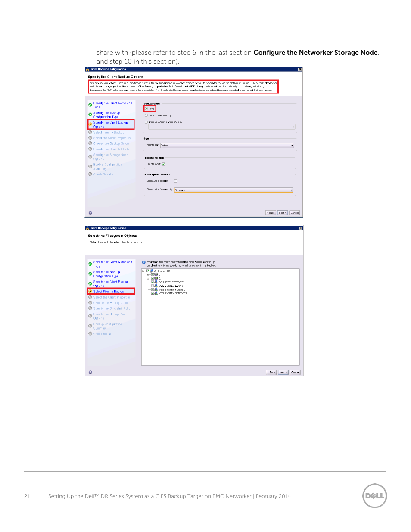Viewport: 411px width, 532px height.
Task: Open 'Check Results' step in lower dialog
Action: point(103,334)
